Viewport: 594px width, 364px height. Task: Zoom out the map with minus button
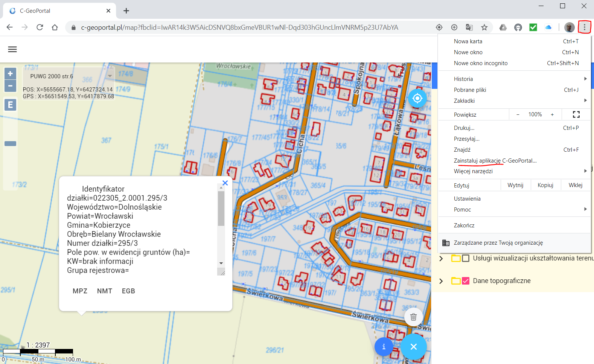10,86
